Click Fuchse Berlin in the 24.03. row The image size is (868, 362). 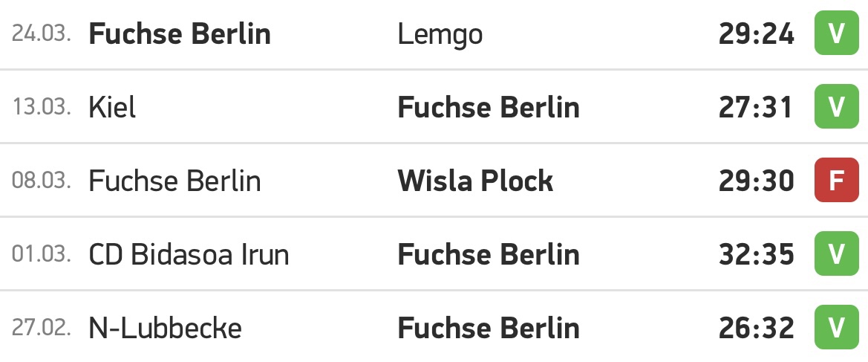[180, 34]
